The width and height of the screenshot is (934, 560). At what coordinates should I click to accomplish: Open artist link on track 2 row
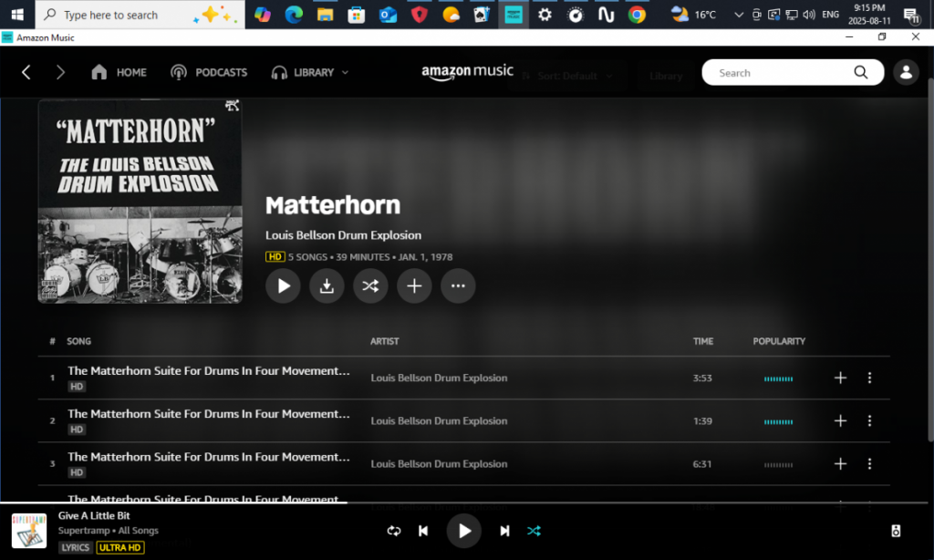pos(439,420)
